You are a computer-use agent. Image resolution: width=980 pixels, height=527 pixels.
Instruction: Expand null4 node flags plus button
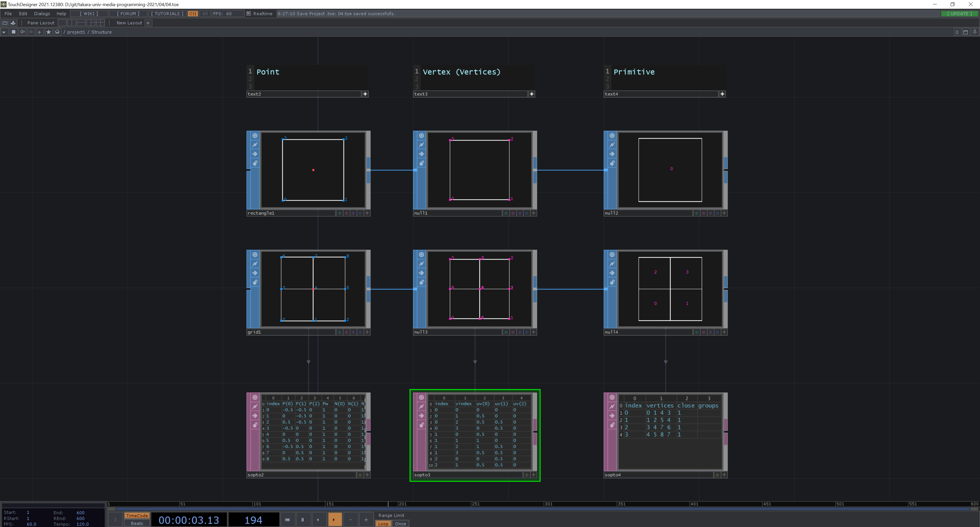tap(724, 332)
